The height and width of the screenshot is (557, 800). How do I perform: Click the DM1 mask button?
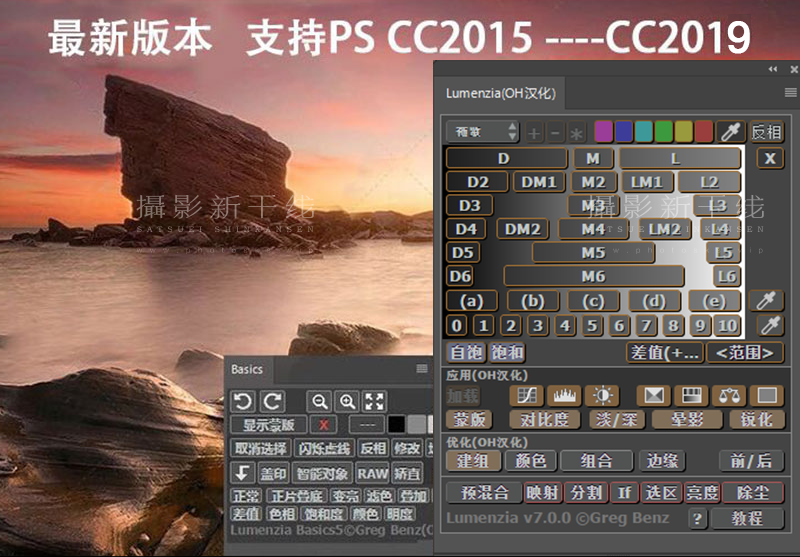pos(539,182)
